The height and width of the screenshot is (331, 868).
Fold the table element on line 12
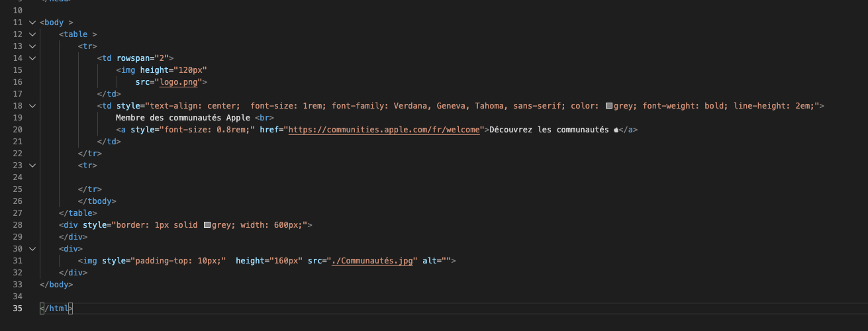click(x=32, y=34)
